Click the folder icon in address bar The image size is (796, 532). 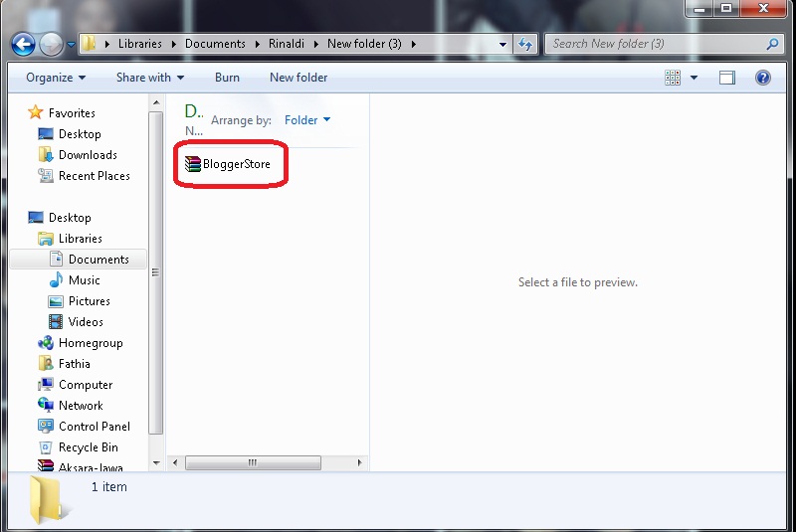point(89,44)
